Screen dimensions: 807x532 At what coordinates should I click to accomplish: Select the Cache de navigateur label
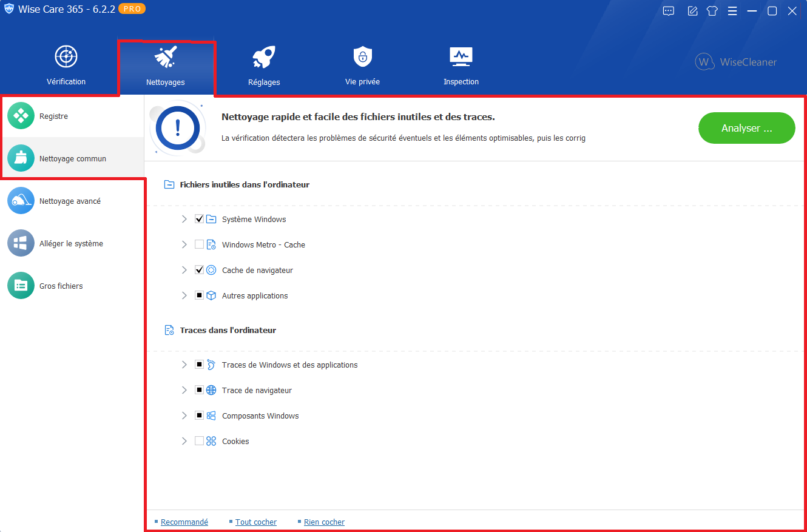point(257,270)
